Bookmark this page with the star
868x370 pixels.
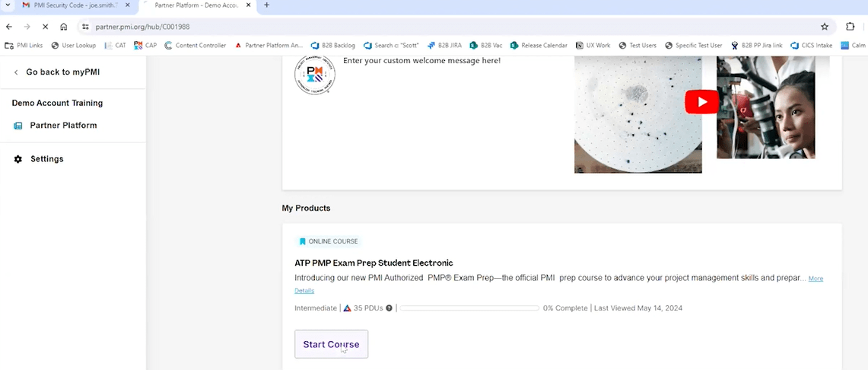pyautogui.click(x=825, y=27)
